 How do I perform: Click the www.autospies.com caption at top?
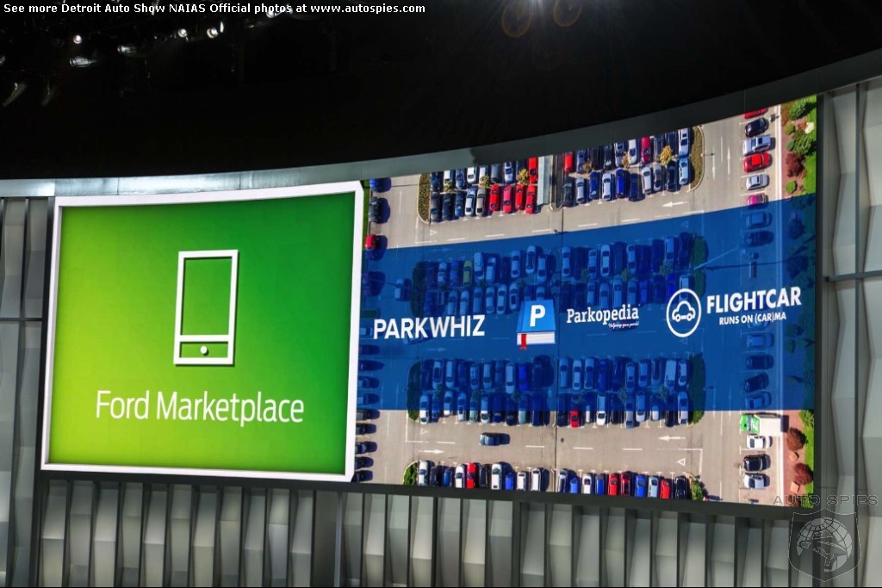click(x=367, y=9)
